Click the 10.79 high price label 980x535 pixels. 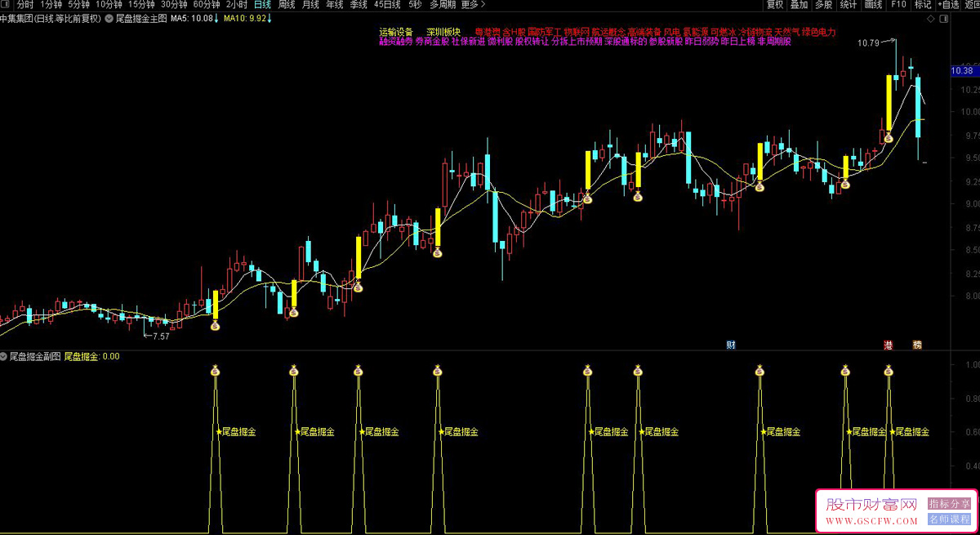(x=868, y=43)
